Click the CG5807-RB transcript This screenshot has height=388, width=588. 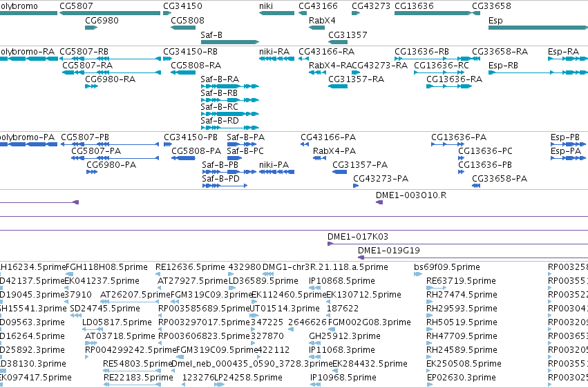[x=111, y=59]
